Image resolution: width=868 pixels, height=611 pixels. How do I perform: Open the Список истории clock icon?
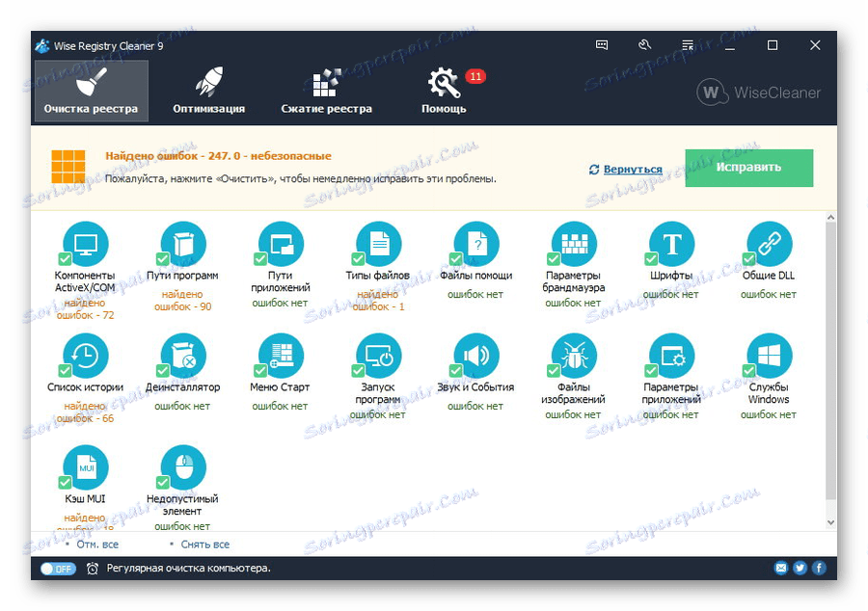pyautogui.click(x=85, y=356)
